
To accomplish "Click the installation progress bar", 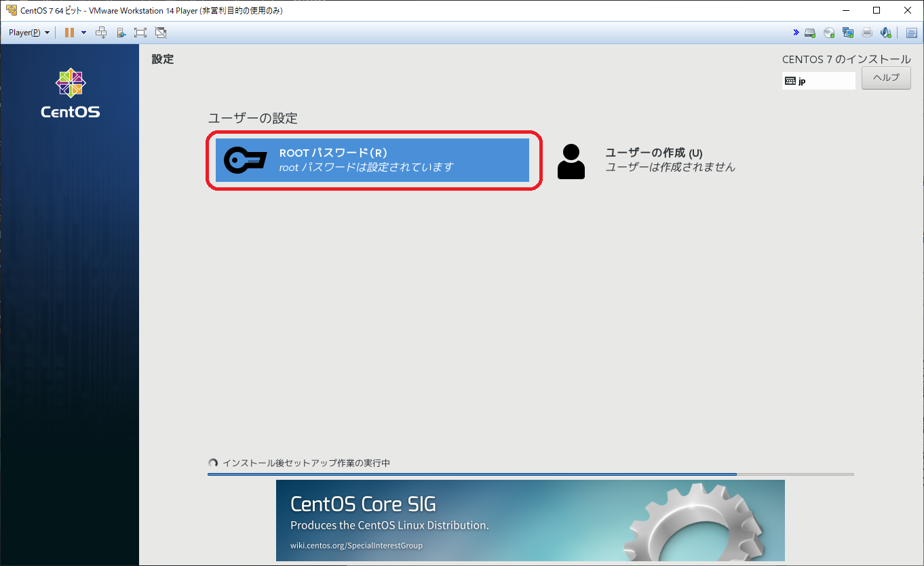I will click(531, 474).
